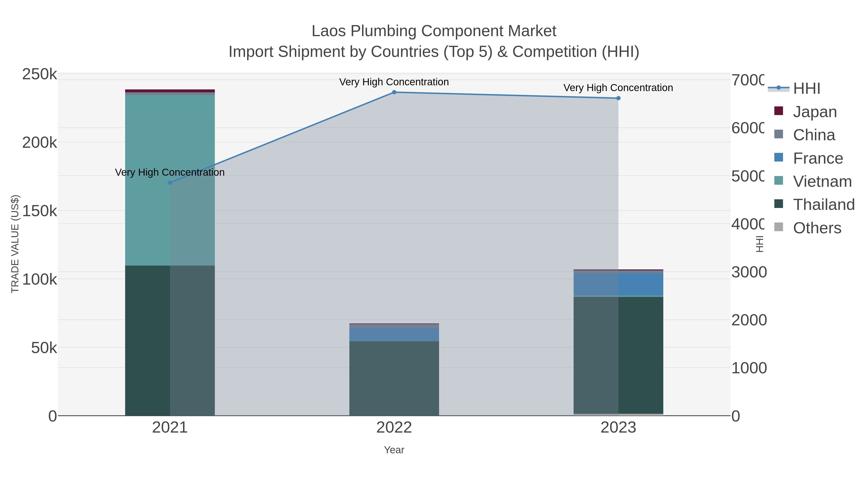Click the 'TRADE VALUE (US$)' axis title
The width and height of the screenshot is (868, 488).
coord(15,244)
